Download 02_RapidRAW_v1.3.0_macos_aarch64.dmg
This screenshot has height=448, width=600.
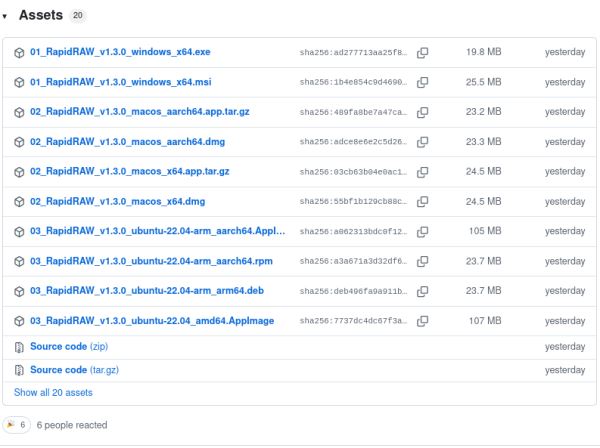(127, 142)
